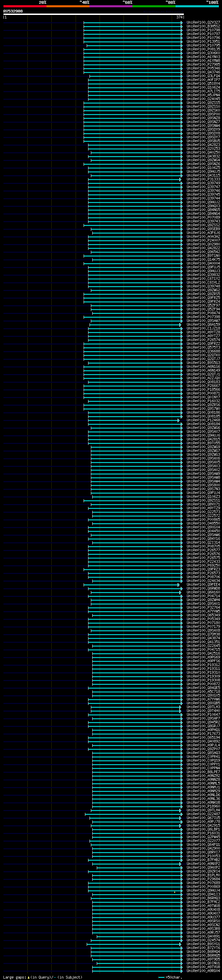
Task: Select hit UniRef100_Q106Z4
Action: click(x=203, y=87)
